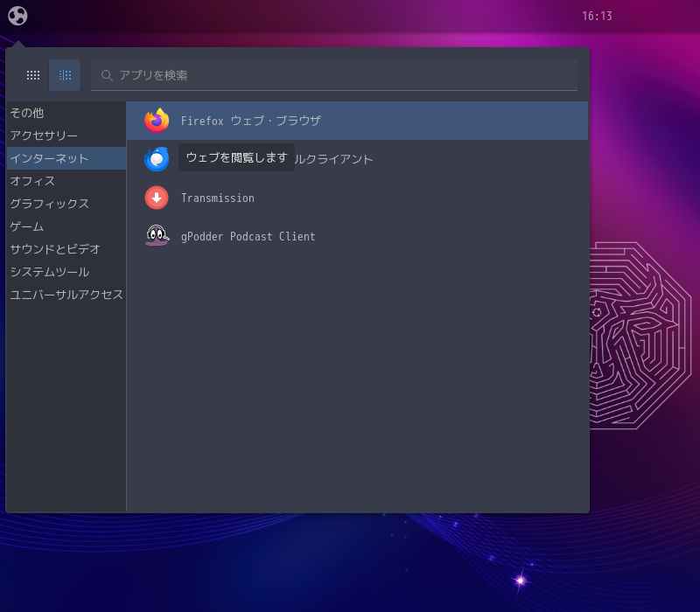
Task: Open the Budgie menu icon in panel
Action: 17,16
